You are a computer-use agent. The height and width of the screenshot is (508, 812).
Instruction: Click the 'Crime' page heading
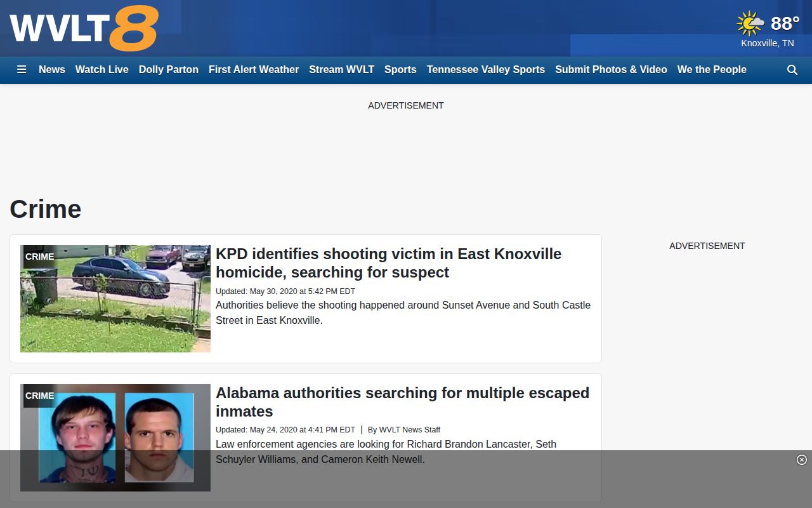click(46, 209)
